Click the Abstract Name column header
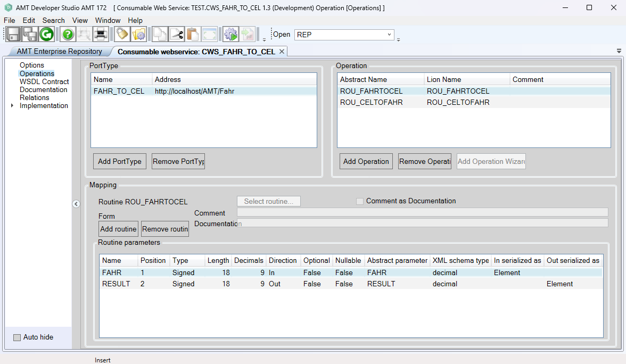 coord(381,79)
